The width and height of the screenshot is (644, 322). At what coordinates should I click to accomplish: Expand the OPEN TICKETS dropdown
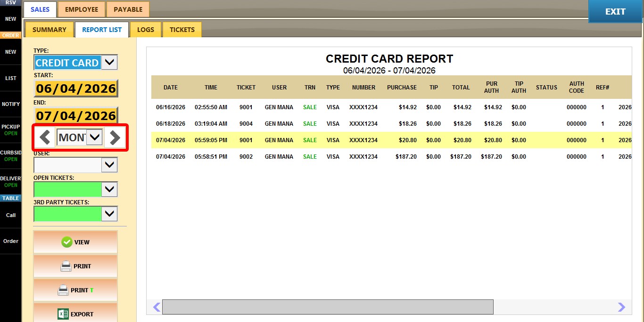[109, 189]
